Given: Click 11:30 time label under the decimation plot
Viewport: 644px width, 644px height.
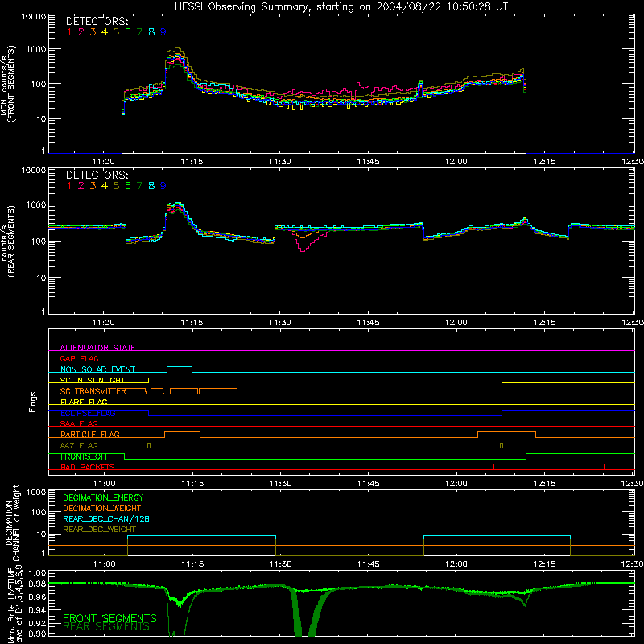Looking at the screenshot, I should click(280, 564).
